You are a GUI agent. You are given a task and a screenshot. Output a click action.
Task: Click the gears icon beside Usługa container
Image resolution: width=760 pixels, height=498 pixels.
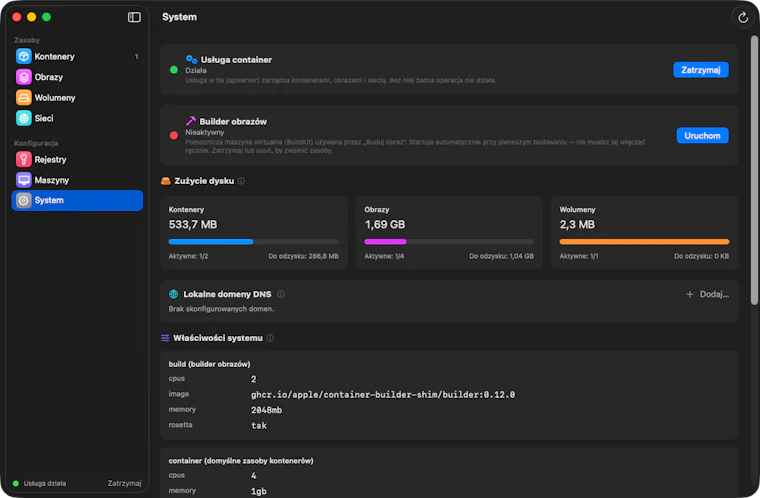(191, 59)
